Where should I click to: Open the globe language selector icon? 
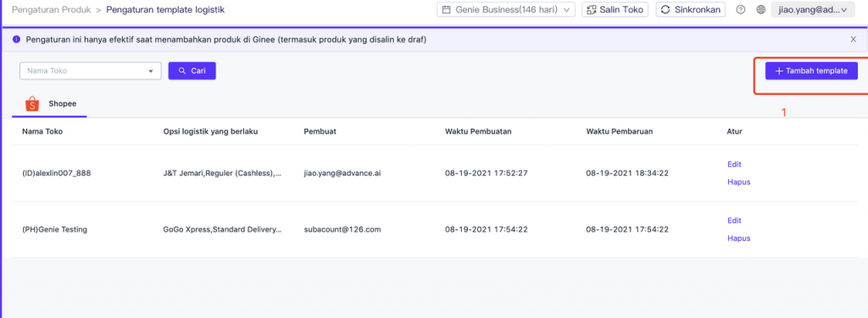click(761, 10)
